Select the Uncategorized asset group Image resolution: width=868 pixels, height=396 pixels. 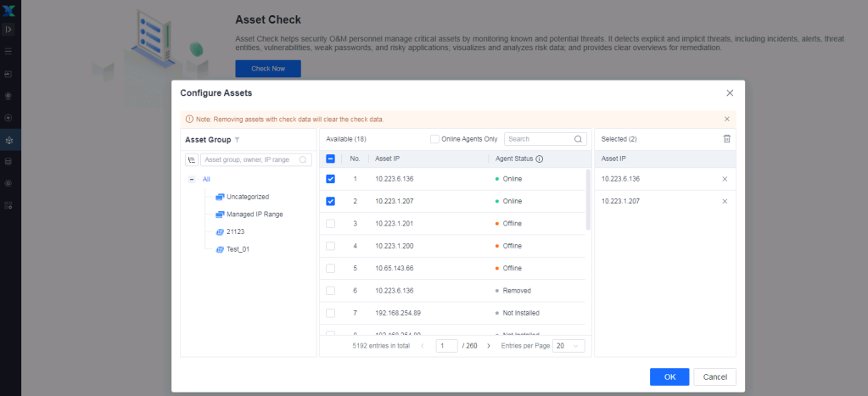coord(248,197)
